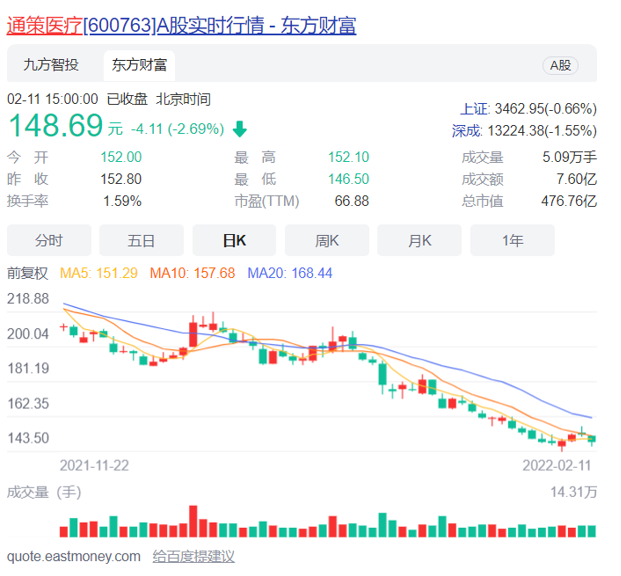This screenshot has height=576, width=621.
Task: Click the tallest red volume bar
Action: click(193, 521)
